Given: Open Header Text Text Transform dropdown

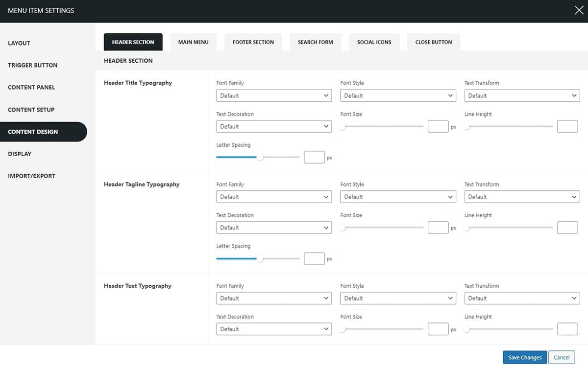Looking at the screenshot, I should click(522, 298).
